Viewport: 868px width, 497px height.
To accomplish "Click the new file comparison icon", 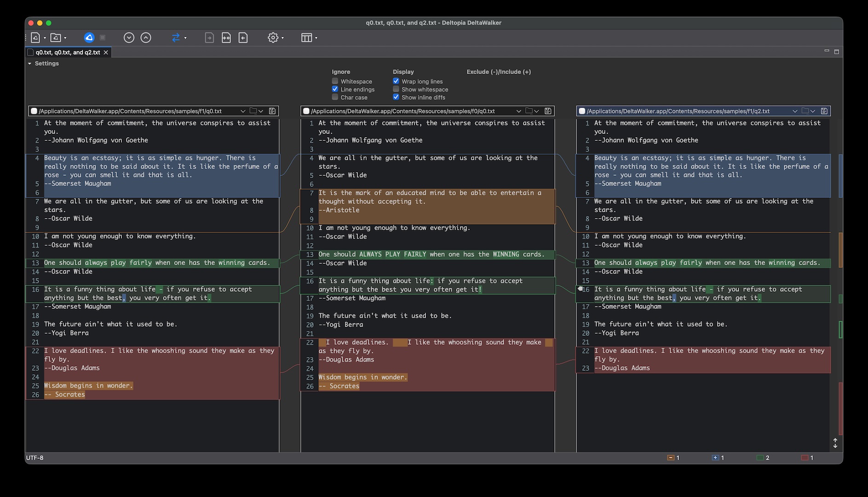I will [35, 38].
